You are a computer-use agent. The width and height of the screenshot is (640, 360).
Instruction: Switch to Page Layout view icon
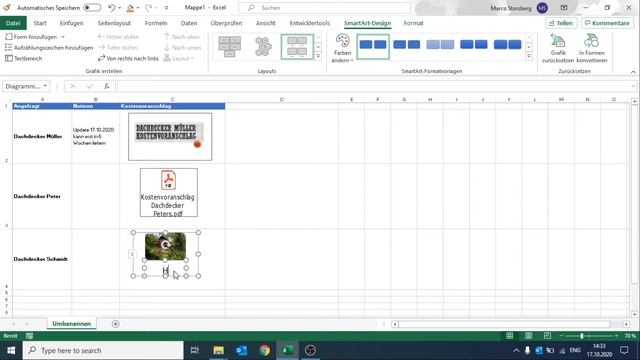529,336
